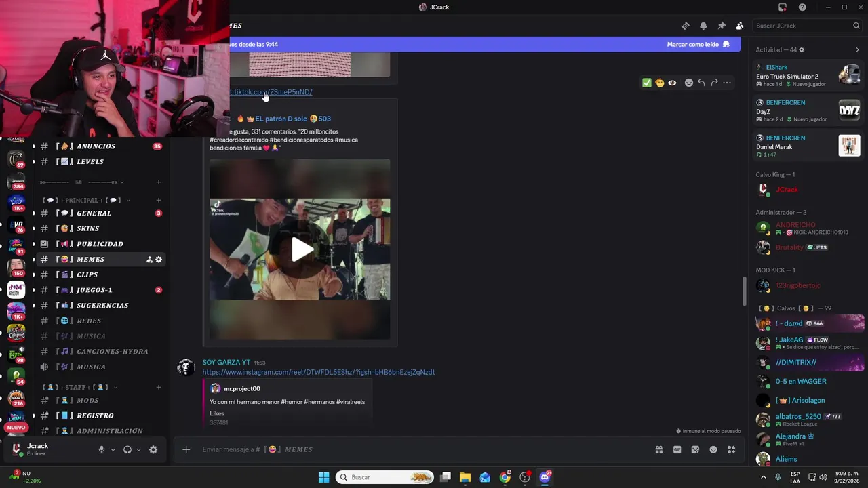
Task: Toggle the member list icon
Action: (739, 26)
